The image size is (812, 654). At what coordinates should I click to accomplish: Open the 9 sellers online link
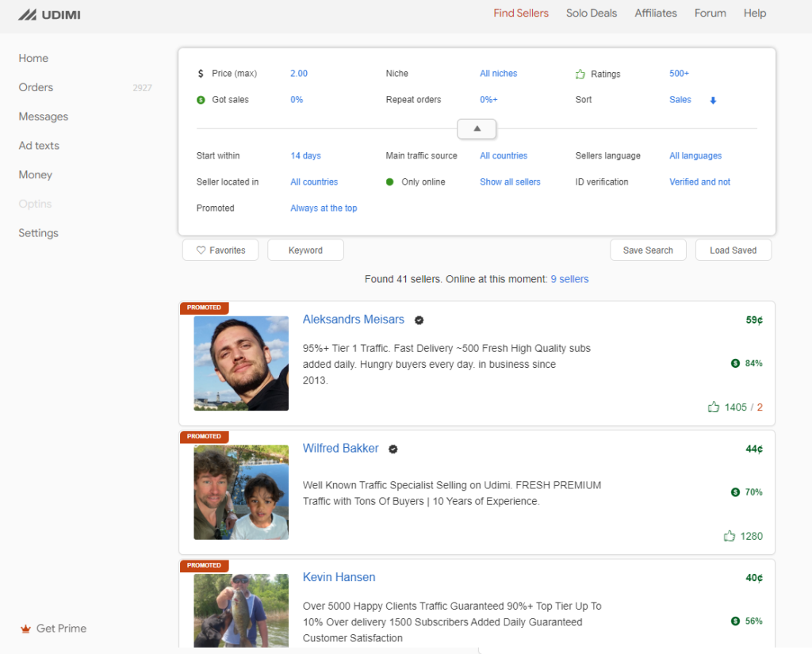(569, 279)
